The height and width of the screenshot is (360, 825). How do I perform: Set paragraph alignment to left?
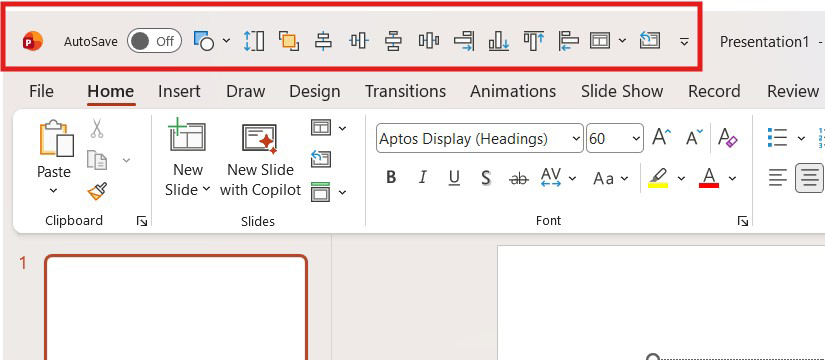pyautogui.click(x=777, y=178)
